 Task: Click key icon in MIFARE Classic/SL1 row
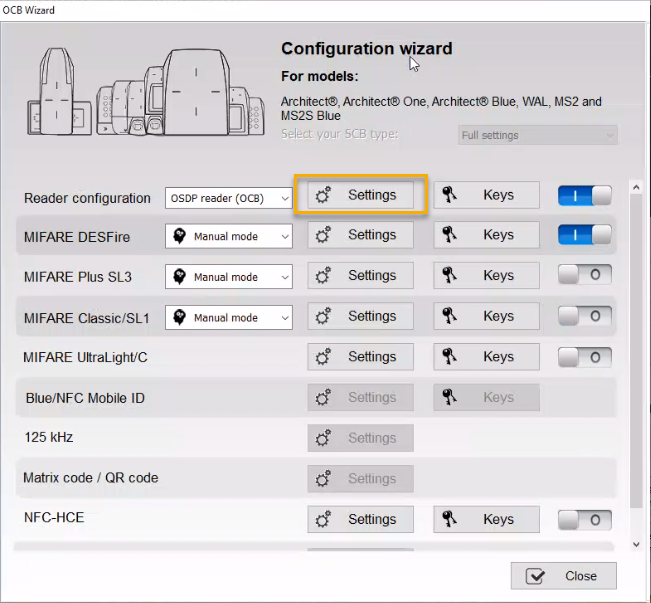click(450, 317)
